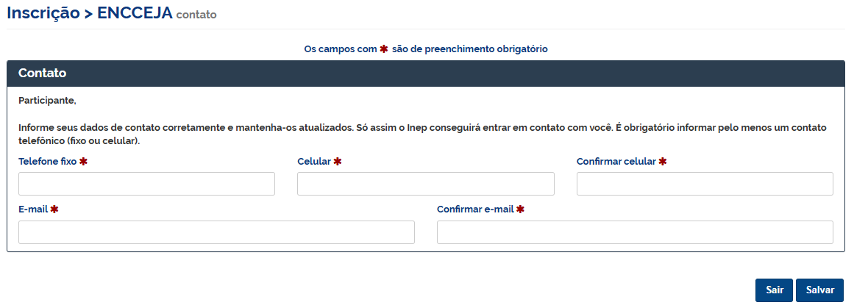Click the Confirmar e-mail label
Viewport: 868px width, 308px height.
click(474, 209)
